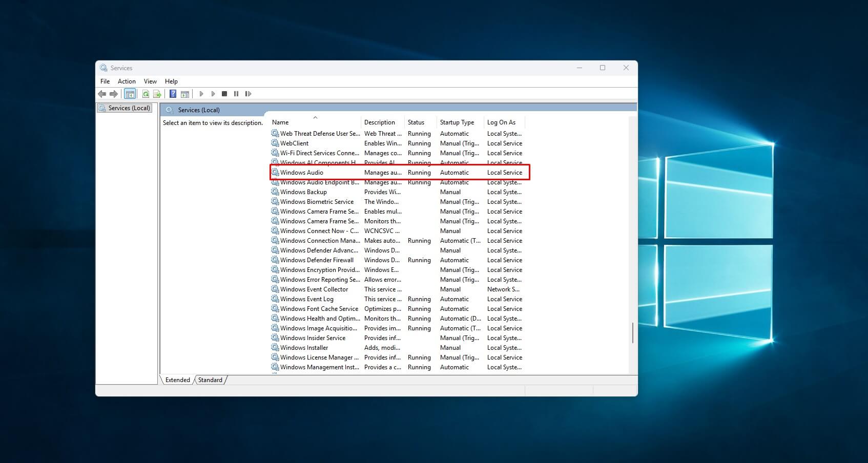
Task: Click the gear icon beside Windows Biometric Service
Action: click(x=275, y=201)
